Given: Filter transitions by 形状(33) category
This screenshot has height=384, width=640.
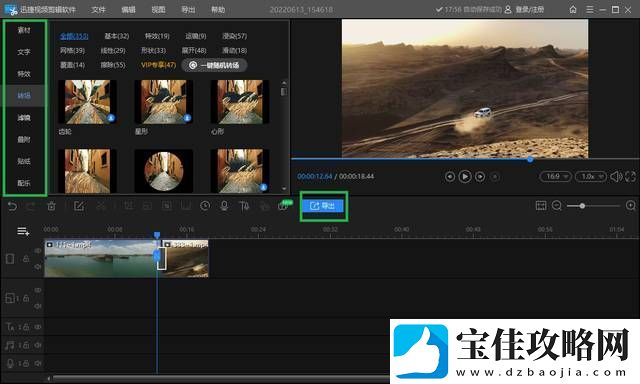Looking at the screenshot, I should click(x=153, y=51).
